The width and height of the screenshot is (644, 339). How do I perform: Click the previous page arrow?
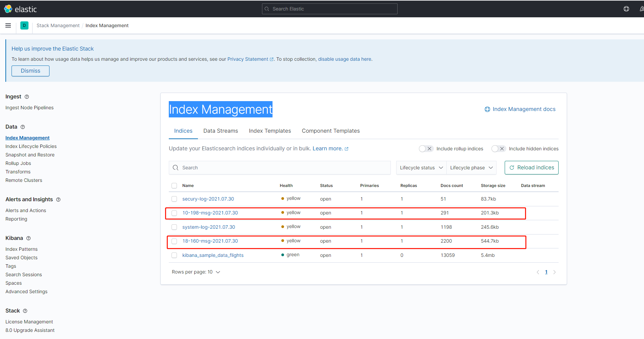tap(538, 272)
